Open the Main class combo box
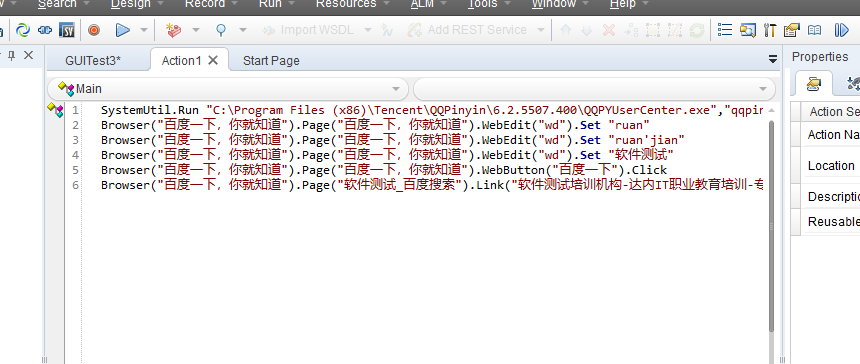 [228, 89]
